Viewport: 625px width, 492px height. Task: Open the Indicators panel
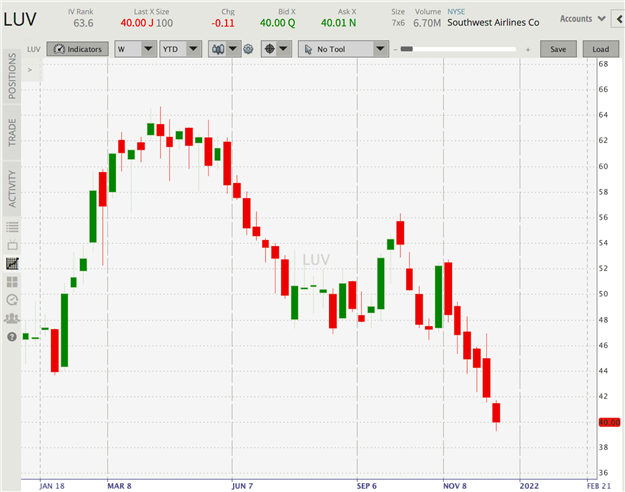click(x=77, y=49)
